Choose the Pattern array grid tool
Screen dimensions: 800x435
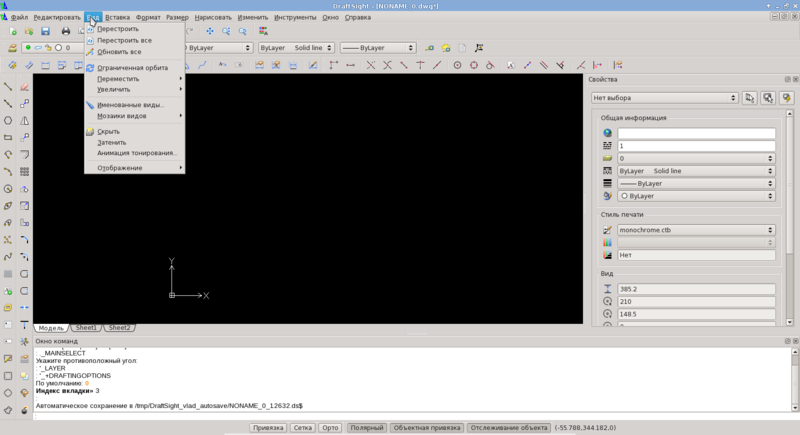pos(24,172)
